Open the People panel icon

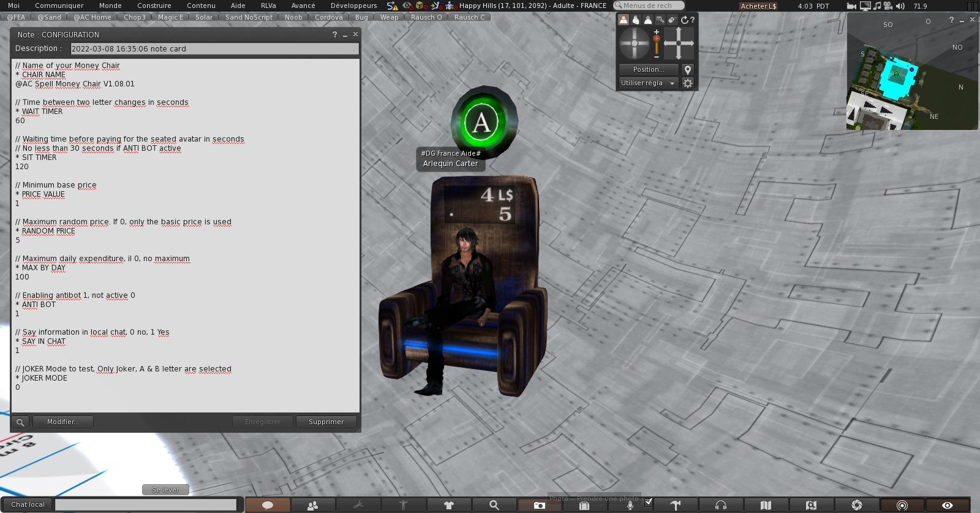313,505
